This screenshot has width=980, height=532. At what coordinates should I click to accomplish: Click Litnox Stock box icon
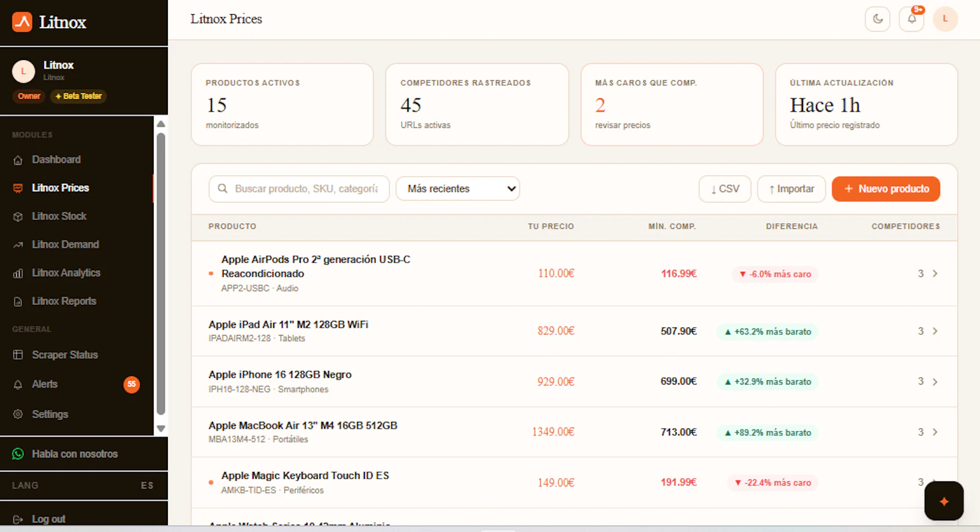tap(18, 217)
